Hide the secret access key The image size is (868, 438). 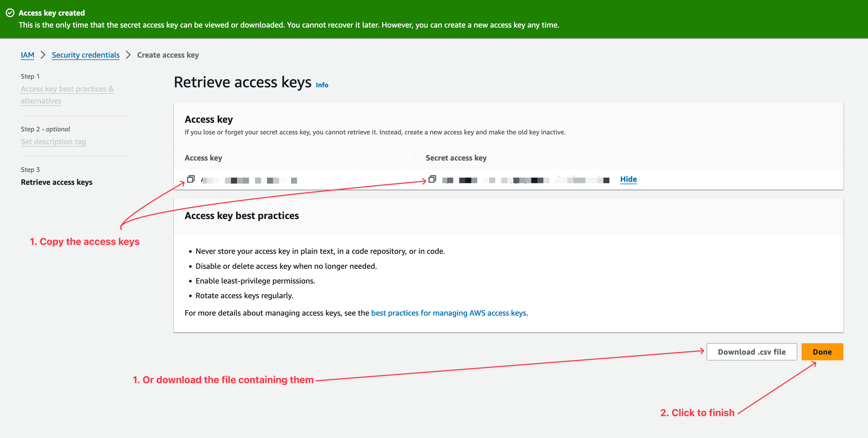pos(628,179)
